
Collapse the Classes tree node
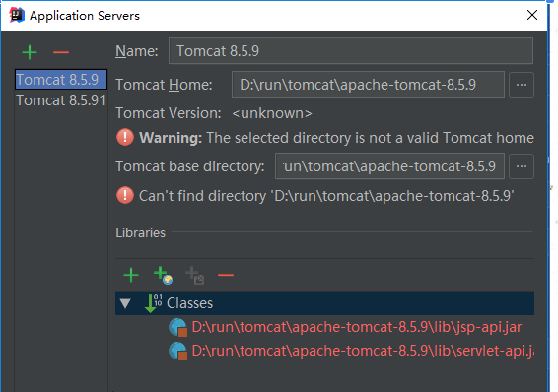125,303
